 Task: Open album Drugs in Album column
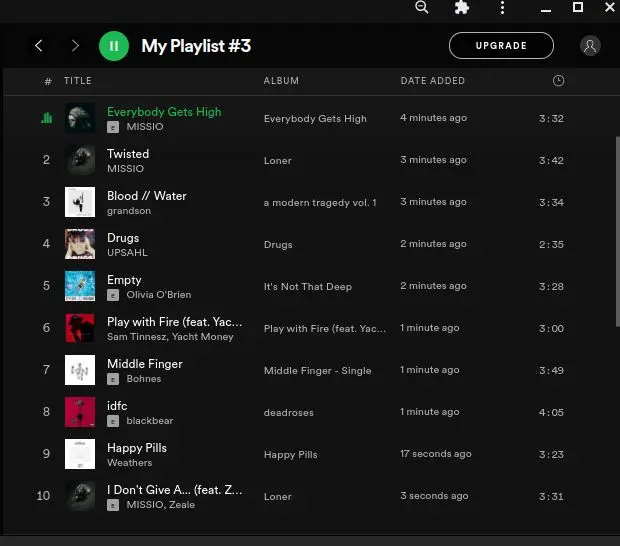coord(278,244)
